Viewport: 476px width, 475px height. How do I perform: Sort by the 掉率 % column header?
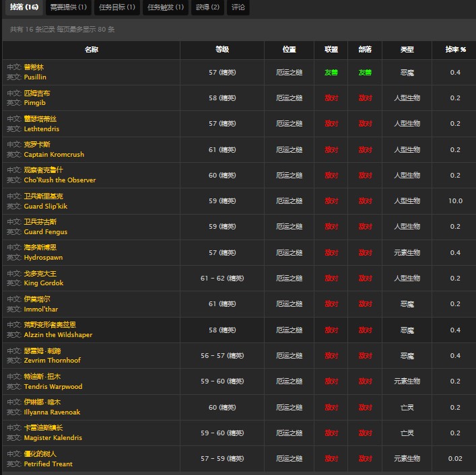[x=455, y=50]
